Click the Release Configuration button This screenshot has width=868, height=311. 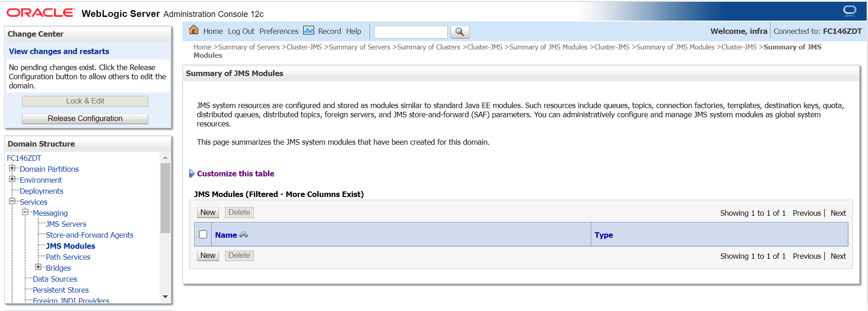coord(85,119)
